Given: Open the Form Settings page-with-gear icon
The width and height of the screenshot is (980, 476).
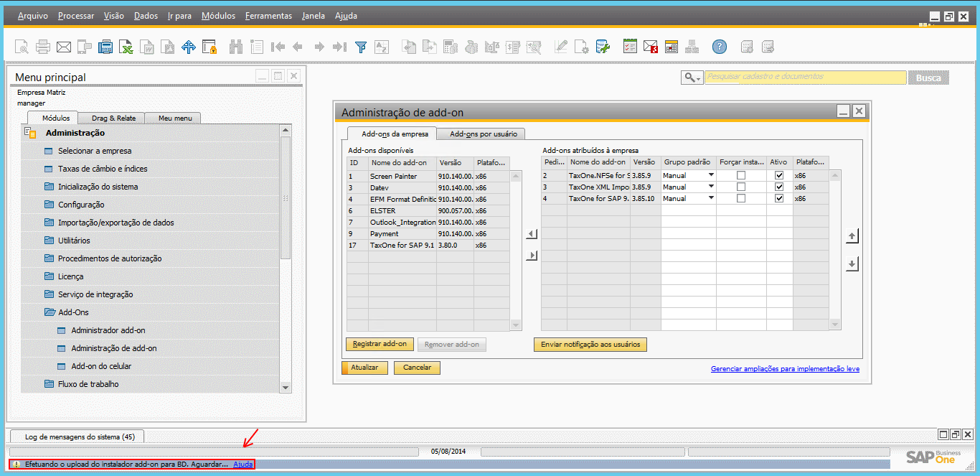Looking at the screenshot, I should [x=582, y=47].
